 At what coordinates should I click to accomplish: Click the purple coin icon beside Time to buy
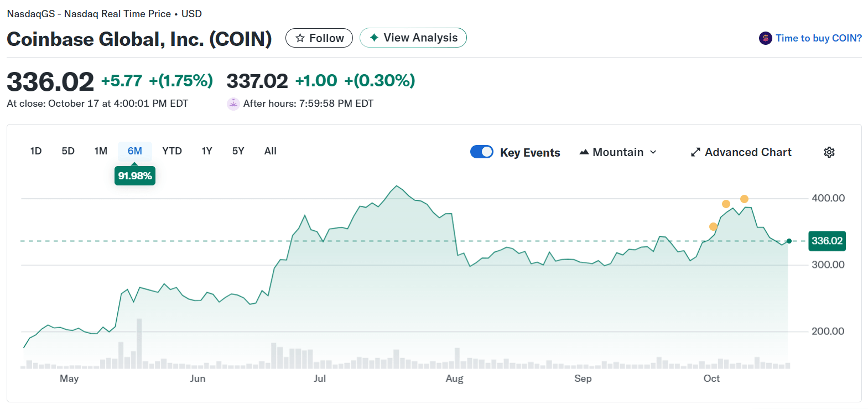pos(765,38)
